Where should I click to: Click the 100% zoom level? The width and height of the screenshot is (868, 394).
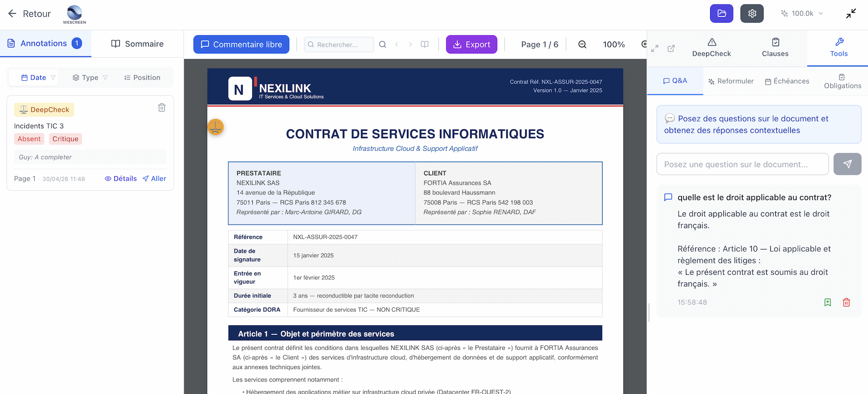613,44
